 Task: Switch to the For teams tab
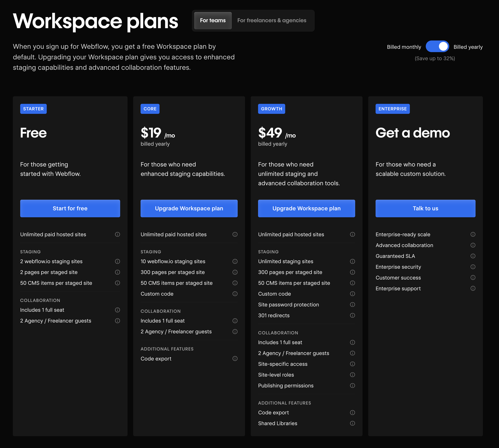pyautogui.click(x=213, y=20)
